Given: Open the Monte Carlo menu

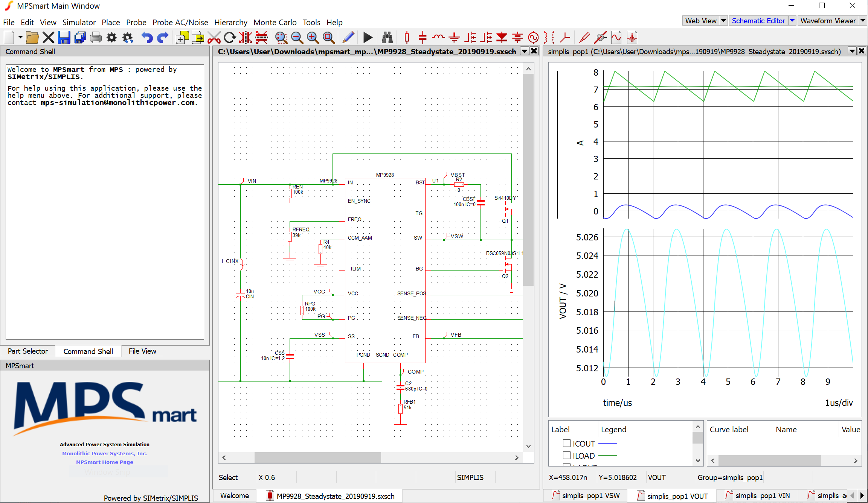Looking at the screenshot, I should tap(275, 23).
